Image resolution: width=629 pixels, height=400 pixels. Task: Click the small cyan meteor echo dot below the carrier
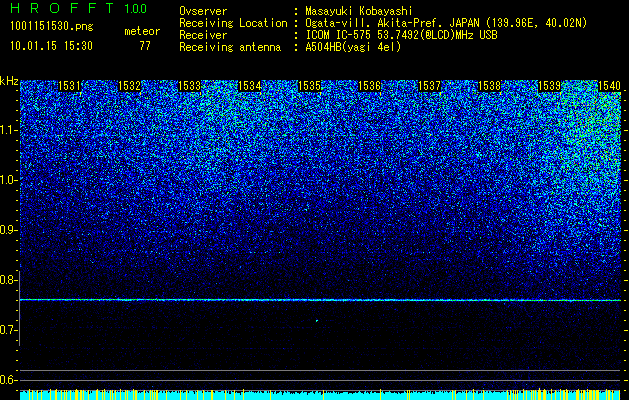(x=317, y=321)
